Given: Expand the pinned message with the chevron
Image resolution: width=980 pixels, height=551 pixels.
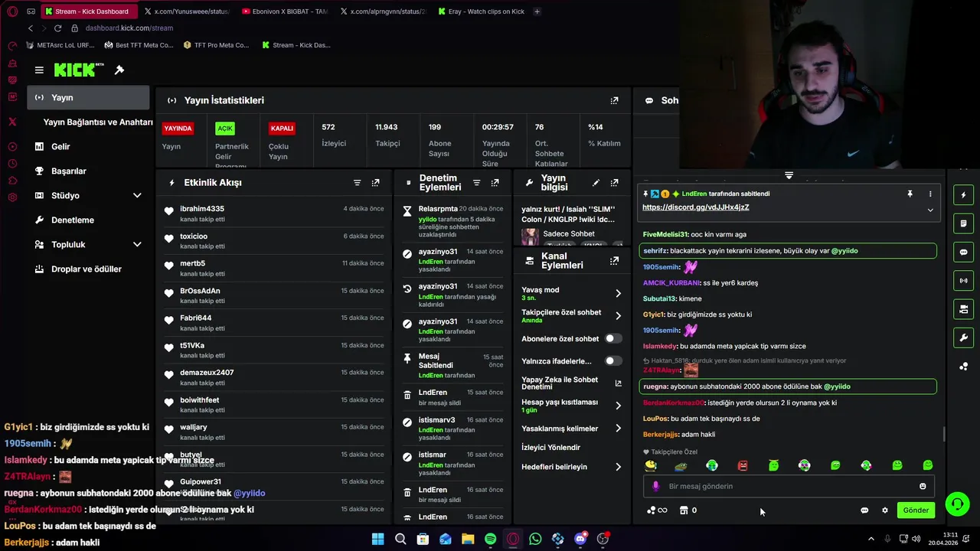Looking at the screenshot, I should (x=930, y=210).
